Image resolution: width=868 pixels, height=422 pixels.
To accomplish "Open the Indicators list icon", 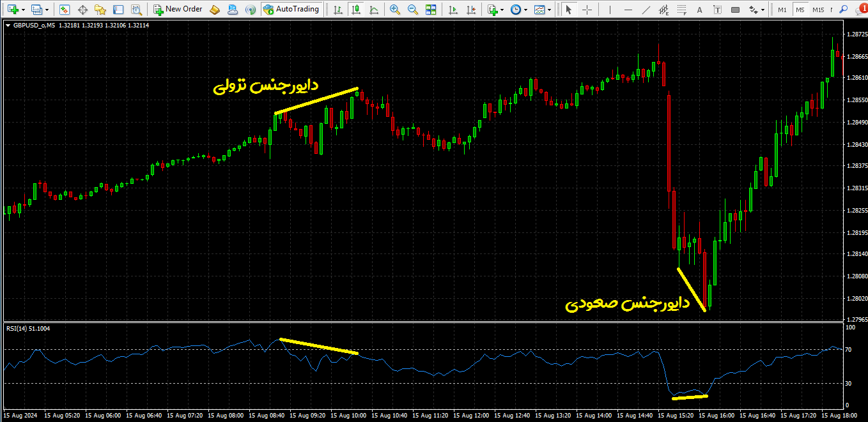I will [x=492, y=10].
